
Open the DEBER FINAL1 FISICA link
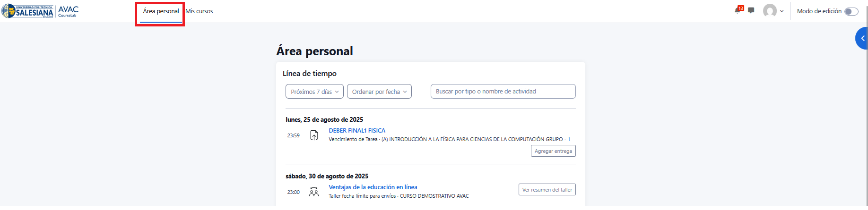coord(357,131)
